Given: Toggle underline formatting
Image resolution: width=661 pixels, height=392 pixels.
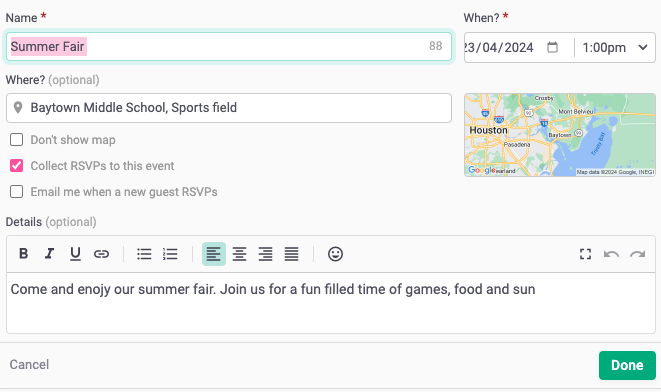Looking at the screenshot, I should click(75, 254).
